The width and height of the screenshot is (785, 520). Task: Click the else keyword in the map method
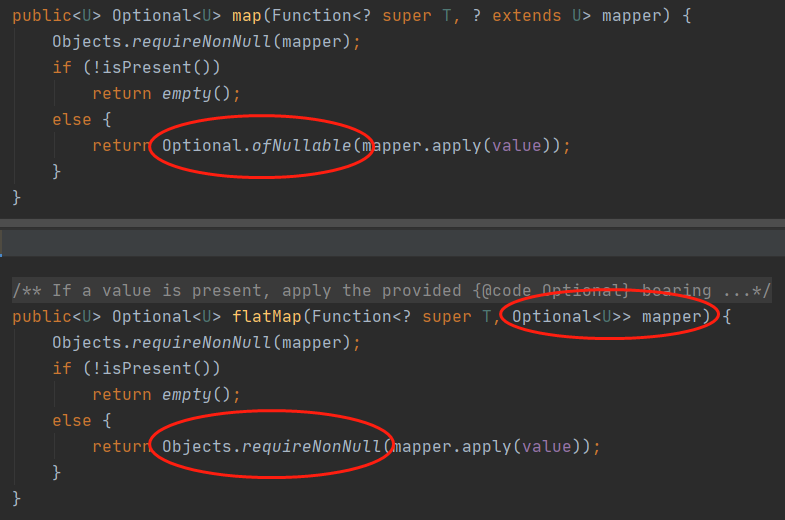pyautogui.click(x=71, y=120)
